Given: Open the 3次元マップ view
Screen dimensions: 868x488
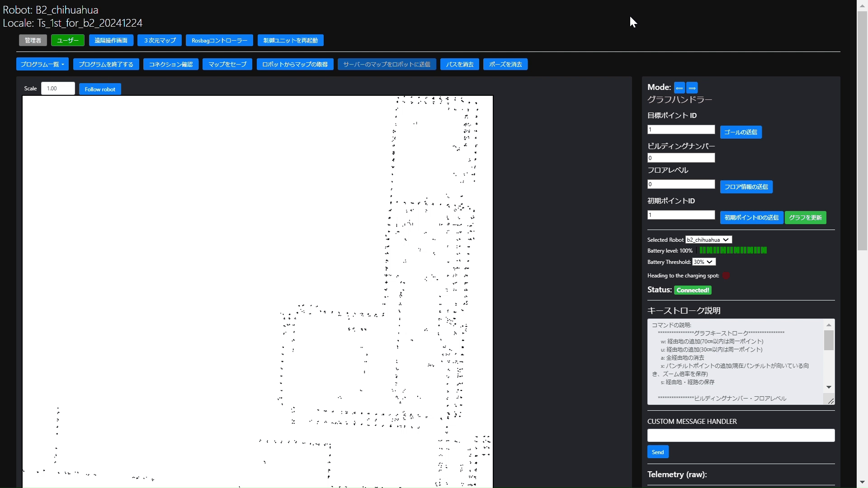Looking at the screenshot, I should [x=160, y=40].
